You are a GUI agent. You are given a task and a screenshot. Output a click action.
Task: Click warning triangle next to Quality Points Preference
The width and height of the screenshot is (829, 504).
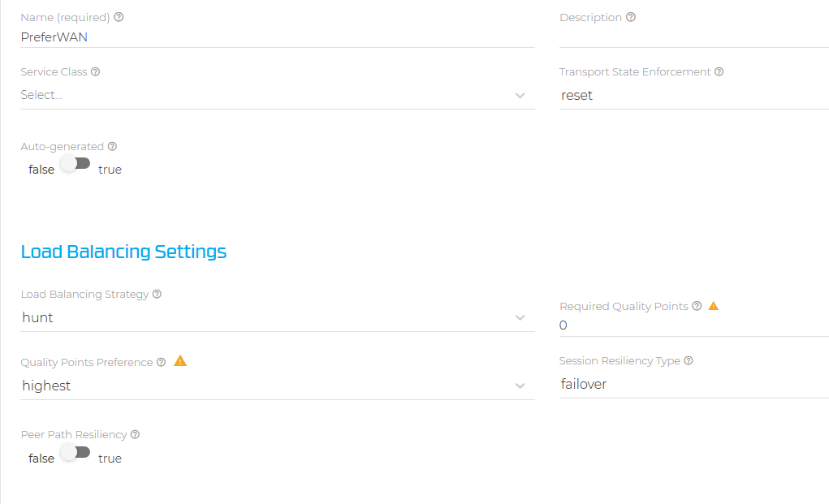180,361
